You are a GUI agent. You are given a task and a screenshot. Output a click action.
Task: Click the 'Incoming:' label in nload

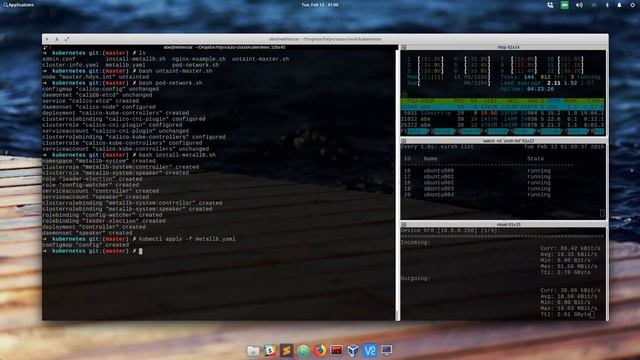click(x=415, y=242)
